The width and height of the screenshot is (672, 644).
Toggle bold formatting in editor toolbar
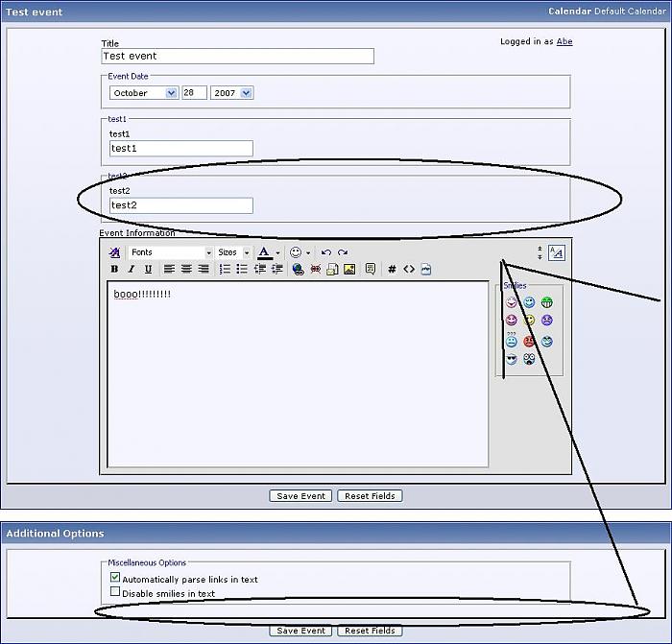click(114, 270)
